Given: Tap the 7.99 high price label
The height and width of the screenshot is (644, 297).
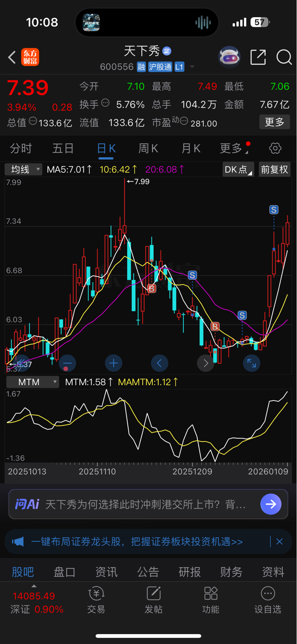Looking at the screenshot, I should coord(138,181).
